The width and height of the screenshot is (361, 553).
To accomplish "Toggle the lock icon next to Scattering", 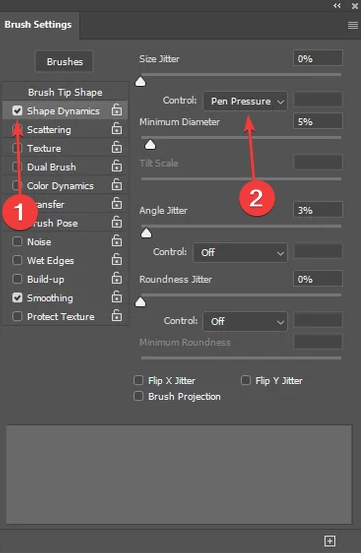I will point(117,129).
